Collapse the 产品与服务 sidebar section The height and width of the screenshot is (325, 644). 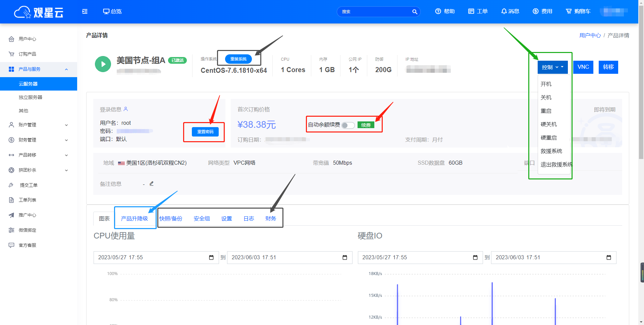click(x=66, y=69)
